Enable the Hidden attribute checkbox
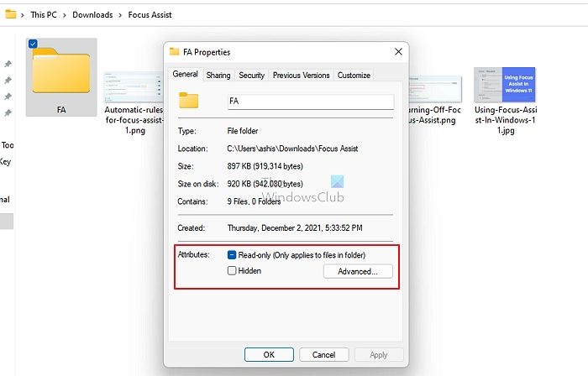This screenshot has width=588, height=376. [232, 270]
